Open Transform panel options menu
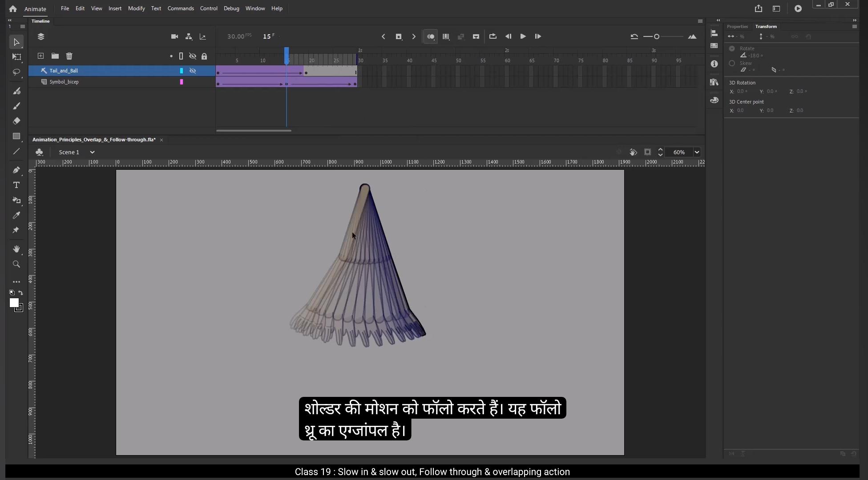 [854, 27]
